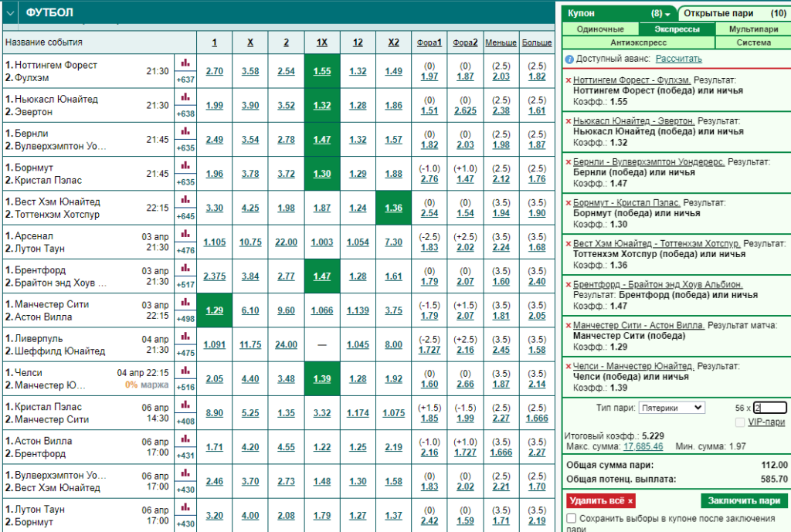Select the Экспрессы tab
This screenshot has height=532, width=791.
click(677, 29)
